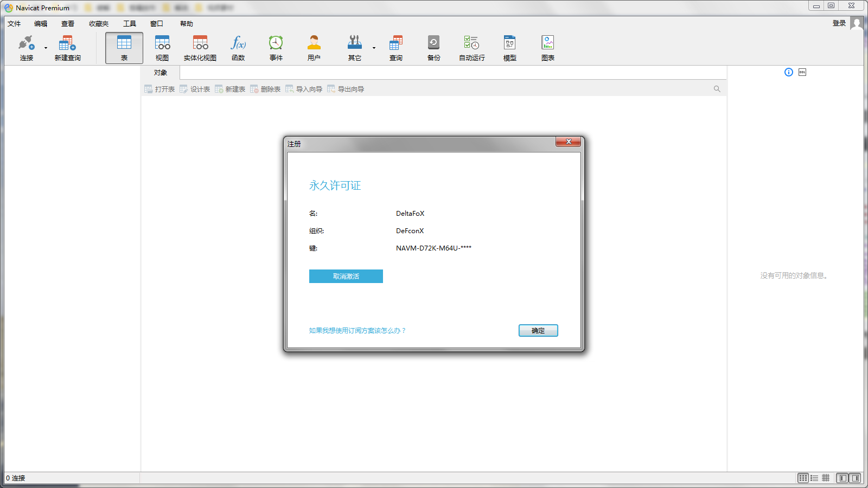Click Deactivate (取消激活) button in dialog
This screenshot has width=868, height=488.
346,276
